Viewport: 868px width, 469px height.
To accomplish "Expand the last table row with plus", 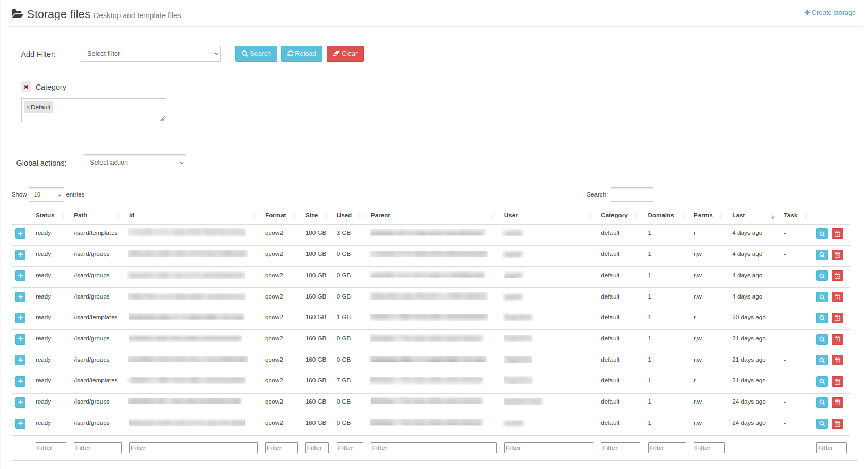I will 20,424.
